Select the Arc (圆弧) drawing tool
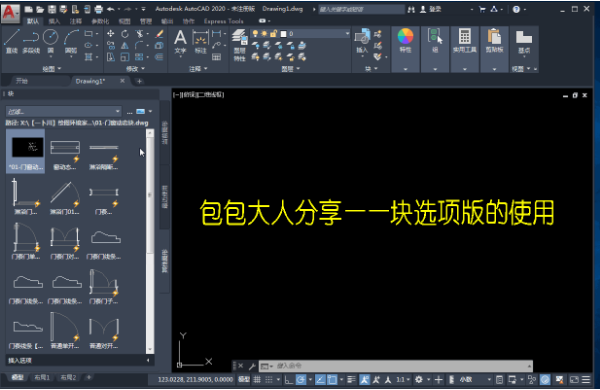The height and width of the screenshot is (390, 600). pos(71,41)
